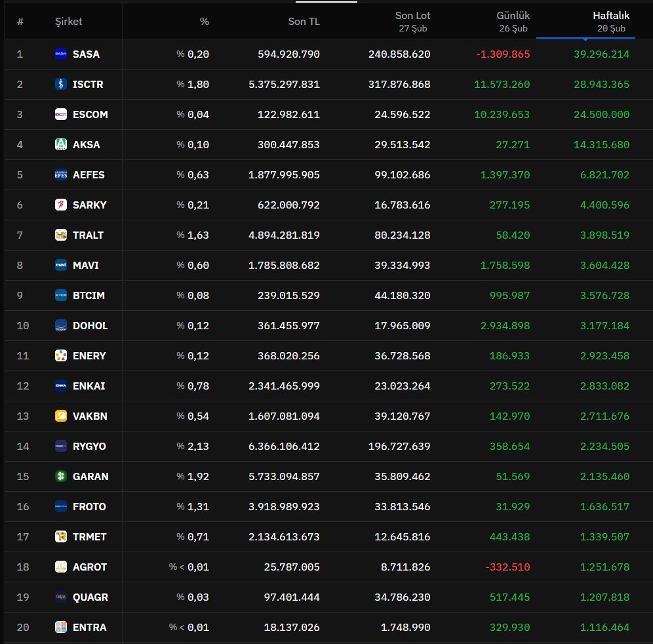
Task: Open the VAKBN ticker link
Action: (90, 416)
